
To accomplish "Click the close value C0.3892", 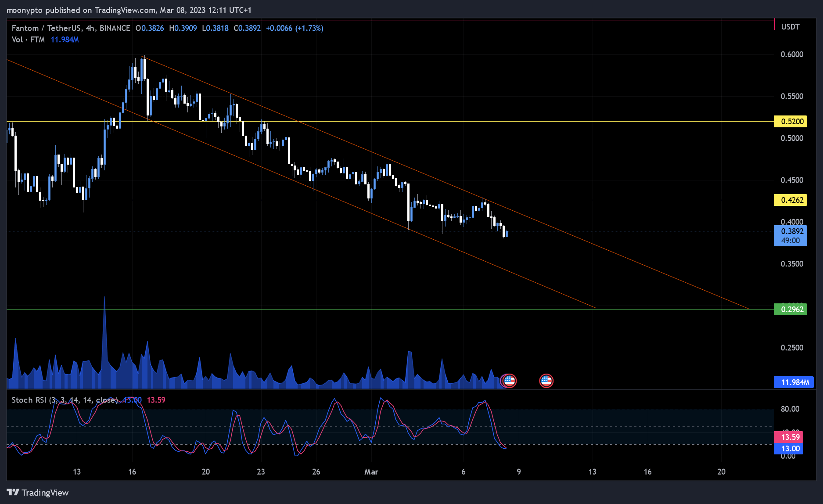I will pyautogui.click(x=247, y=28).
